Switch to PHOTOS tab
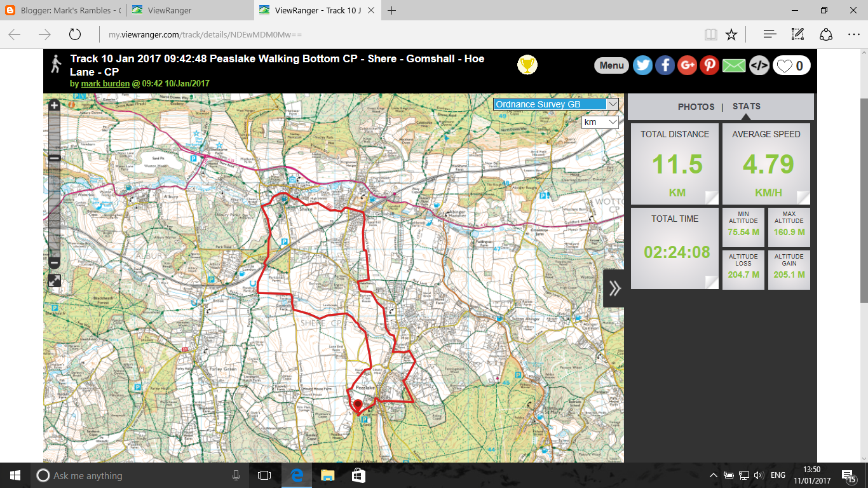The width and height of the screenshot is (868, 488). 696,107
